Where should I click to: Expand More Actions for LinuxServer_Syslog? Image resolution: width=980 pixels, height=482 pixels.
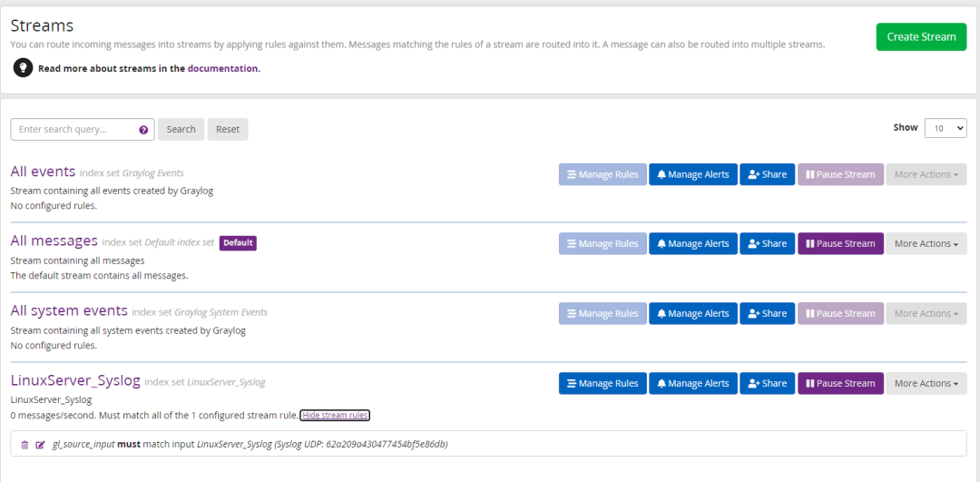coord(926,384)
